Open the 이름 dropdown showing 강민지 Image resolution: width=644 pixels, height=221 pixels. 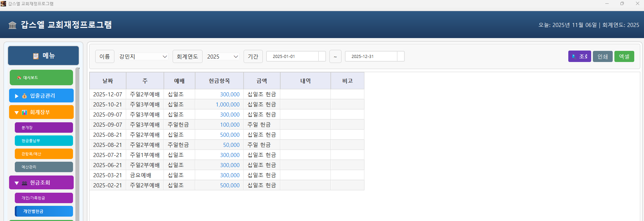[143, 57]
